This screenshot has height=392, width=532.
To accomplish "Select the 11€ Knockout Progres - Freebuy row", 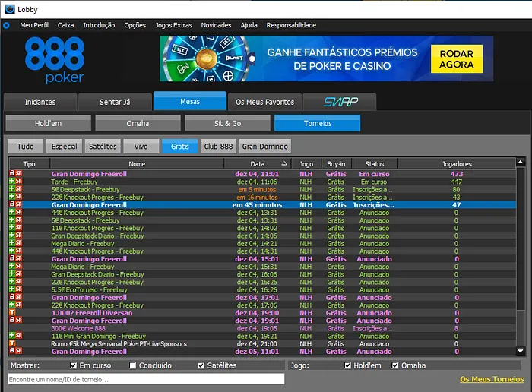I will tap(262, 228).
